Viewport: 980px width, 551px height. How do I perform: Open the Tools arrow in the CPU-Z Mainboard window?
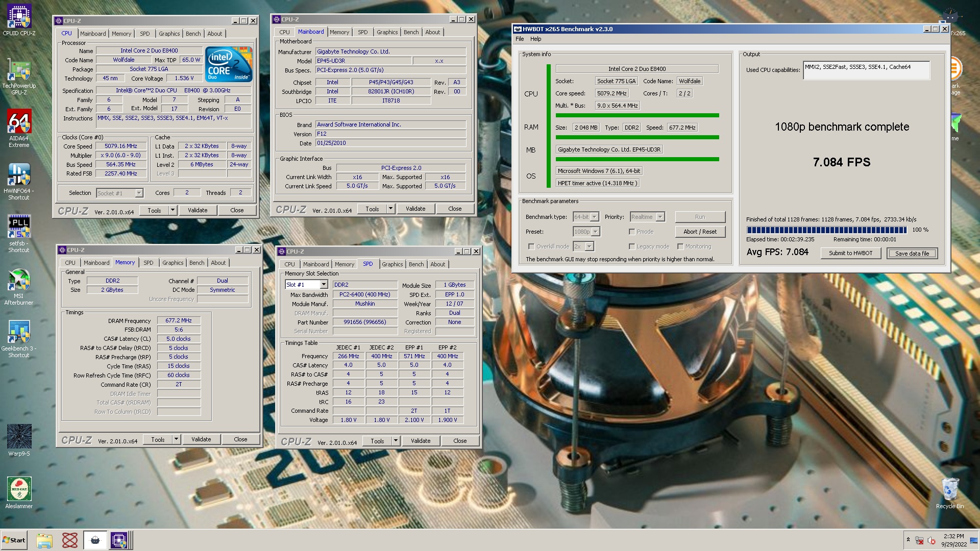pyautogui.click(x=390, y=209)
